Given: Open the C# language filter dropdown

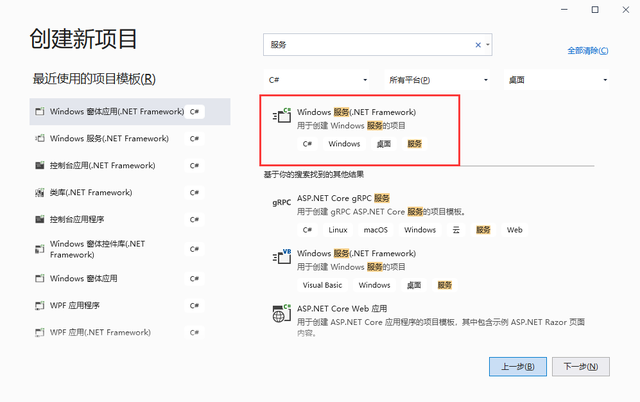Looking at the screenshot, I should [317, 80].
